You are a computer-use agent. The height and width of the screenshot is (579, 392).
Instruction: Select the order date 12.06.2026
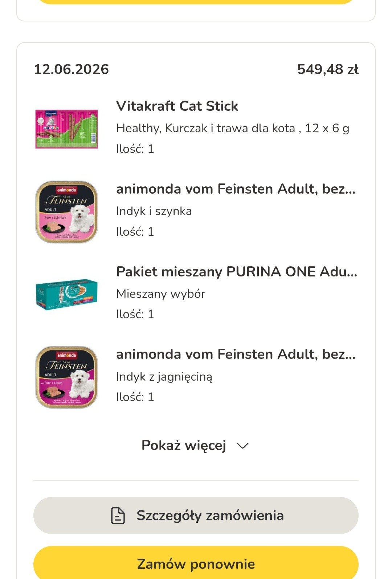[72, 69]
